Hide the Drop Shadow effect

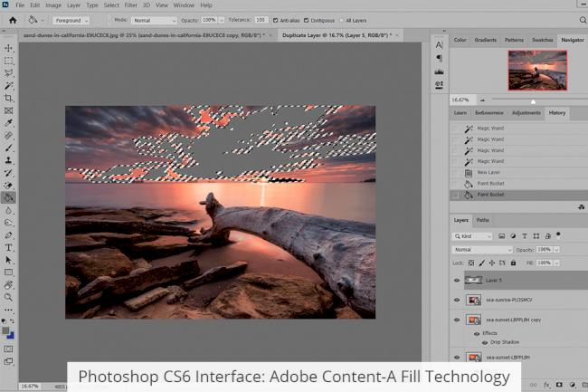[x=485, y=342]
